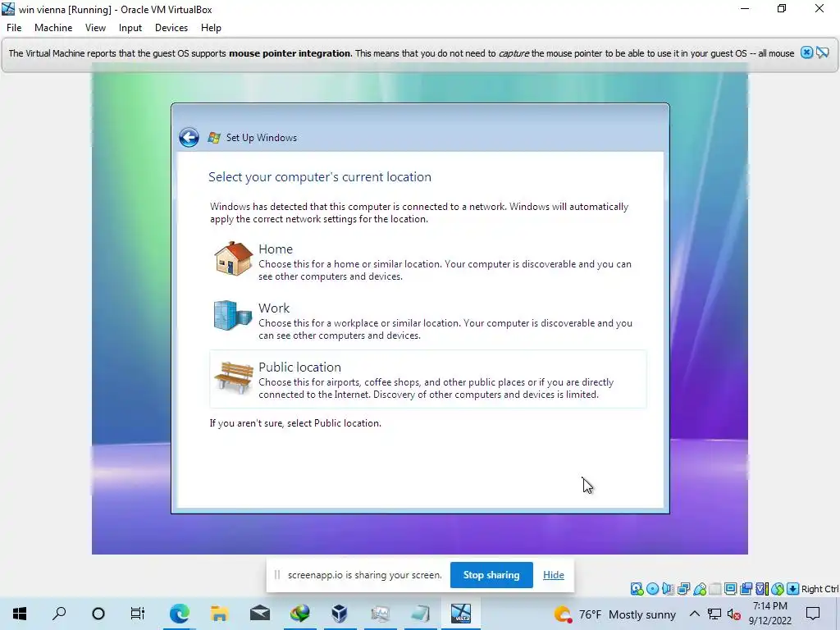Screen dimensions: 840x630
Task: Open Internet Download Manager taskbar icon
Action: pos(300,614)
